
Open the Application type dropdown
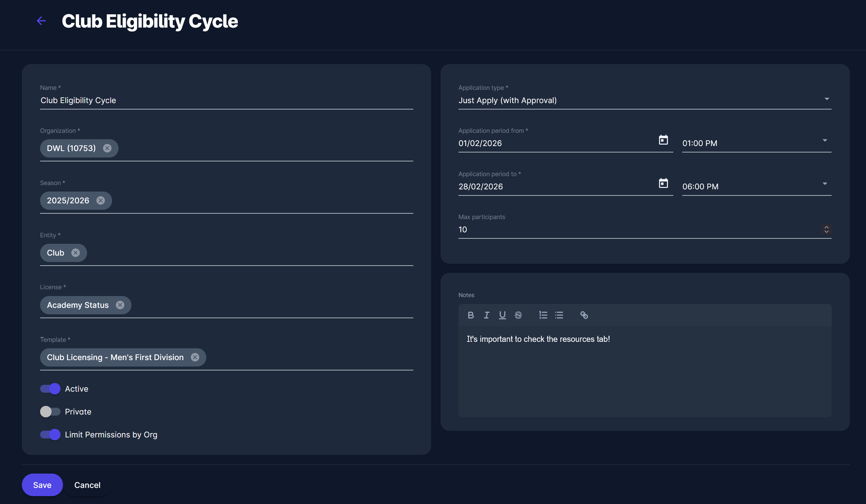[x=827, y=99]
